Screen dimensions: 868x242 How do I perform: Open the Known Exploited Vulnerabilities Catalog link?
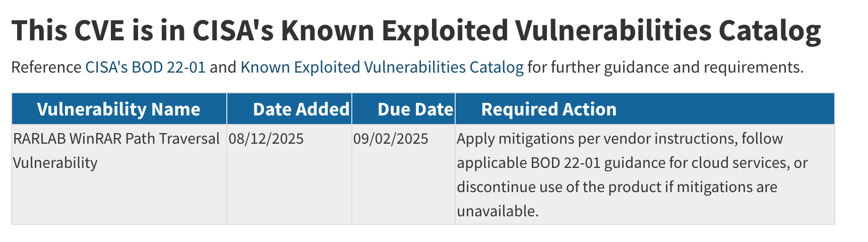pyautogui.click(x=382, y=67)
